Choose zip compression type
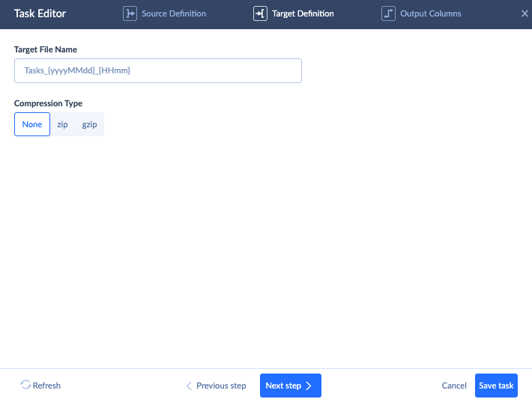The width and height of the screenshot is (532, 402). [x=62, y=124]
